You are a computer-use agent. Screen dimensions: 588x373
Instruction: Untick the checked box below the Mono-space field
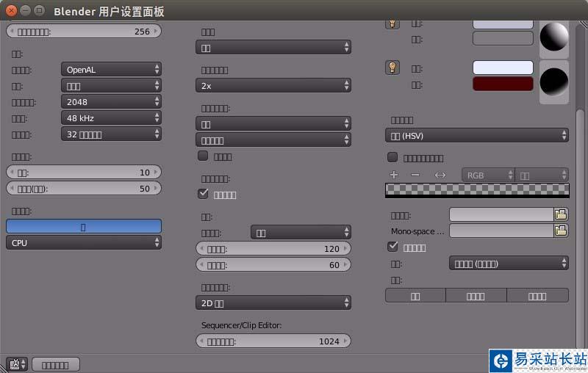(x=392, y=246)
